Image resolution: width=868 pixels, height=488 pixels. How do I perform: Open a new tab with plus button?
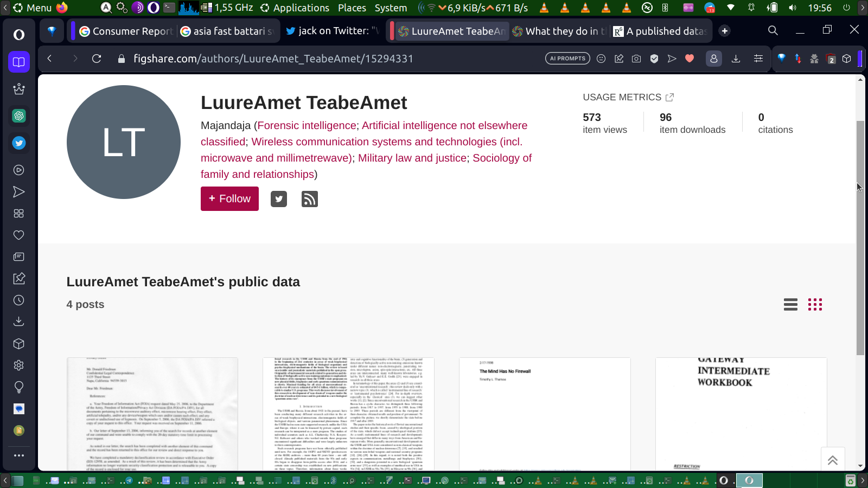725,31
